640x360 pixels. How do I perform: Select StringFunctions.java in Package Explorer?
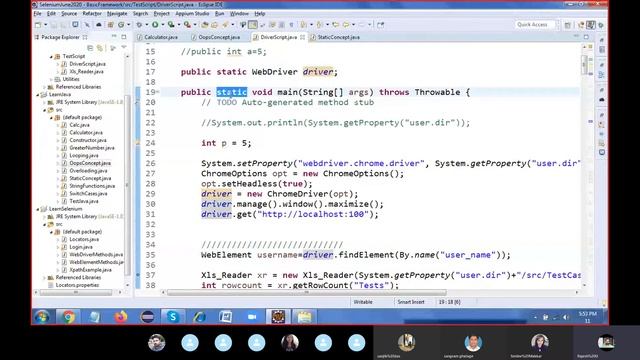(92, 186)
